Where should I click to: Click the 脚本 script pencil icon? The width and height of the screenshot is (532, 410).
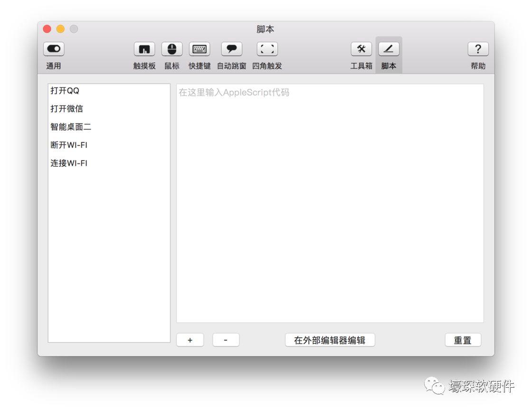(389, 49)
